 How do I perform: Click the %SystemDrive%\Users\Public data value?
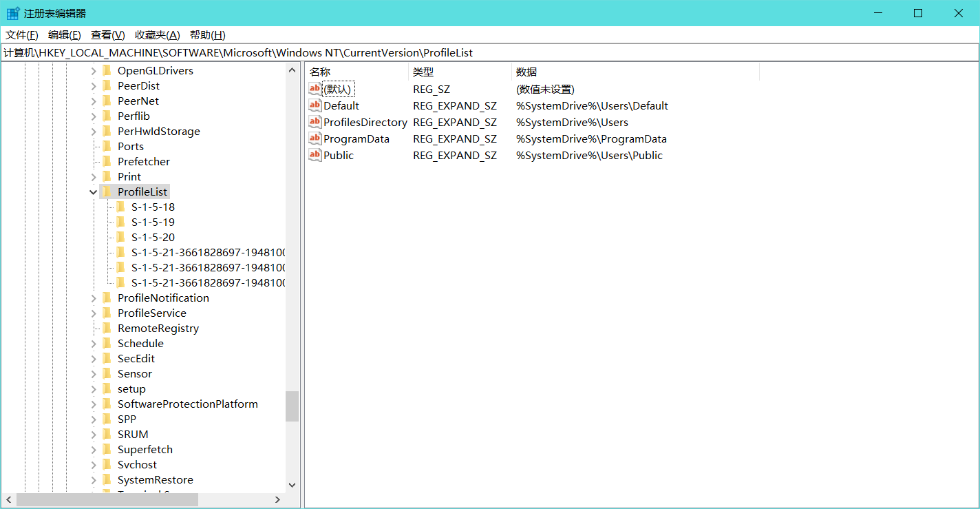tap(590, 155)
